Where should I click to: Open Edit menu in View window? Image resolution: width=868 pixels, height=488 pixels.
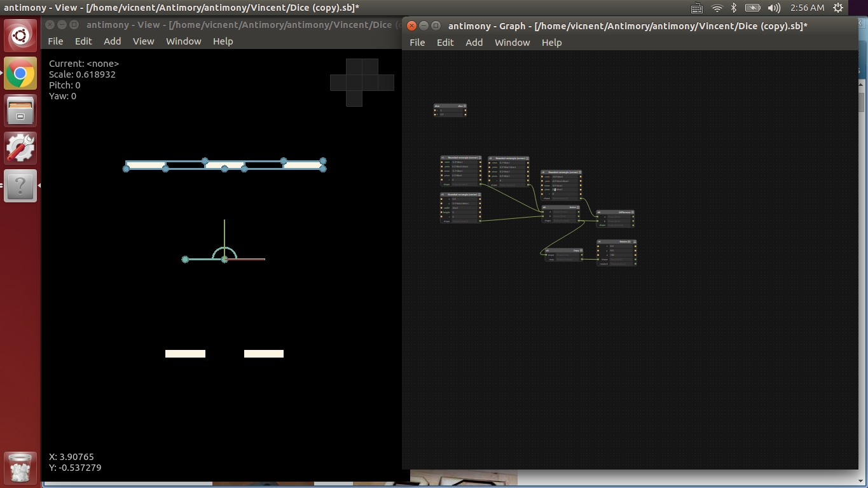[x=83, y=41]
